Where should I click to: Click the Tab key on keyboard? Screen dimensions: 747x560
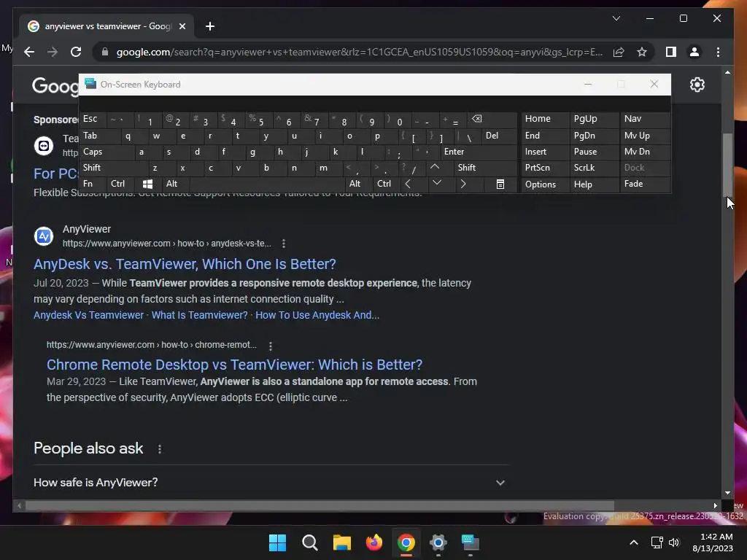click(99, 136)
